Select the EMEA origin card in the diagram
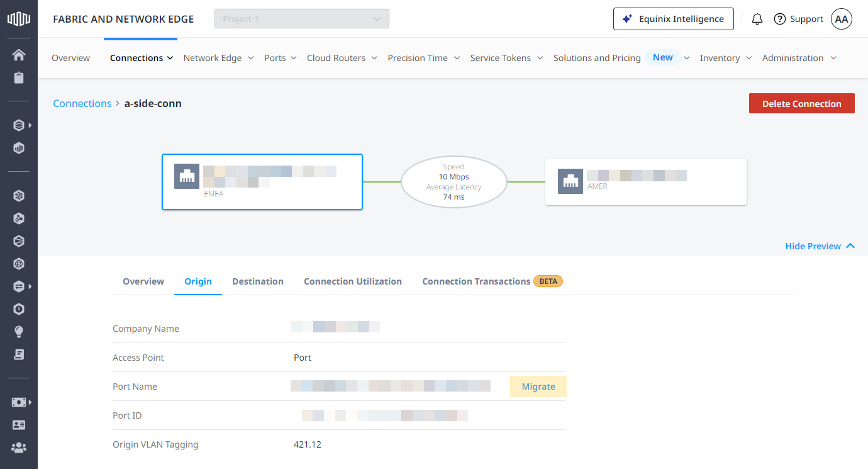 click(x=262, y=182)
